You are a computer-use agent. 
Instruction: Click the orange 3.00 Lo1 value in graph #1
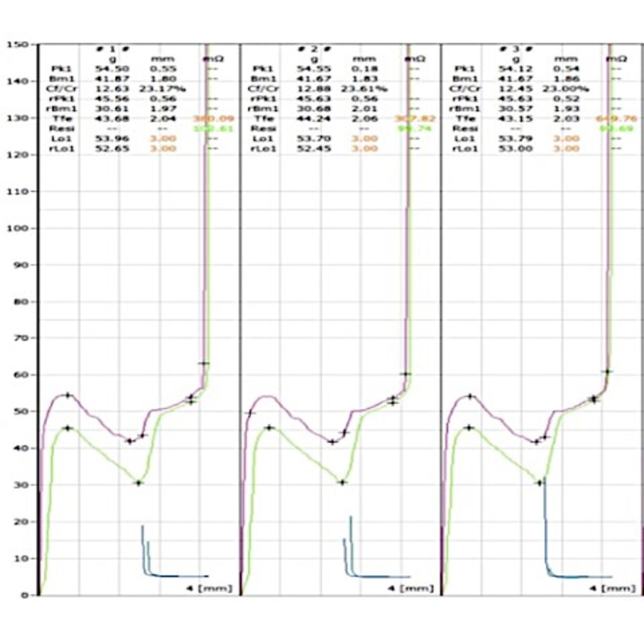tap(163, 138)
